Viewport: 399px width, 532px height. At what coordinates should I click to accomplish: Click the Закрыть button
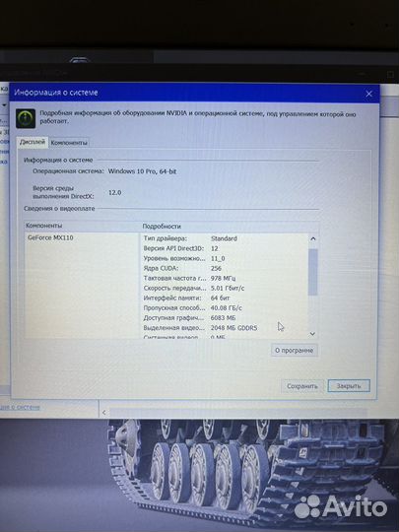[x=349, y=386]
